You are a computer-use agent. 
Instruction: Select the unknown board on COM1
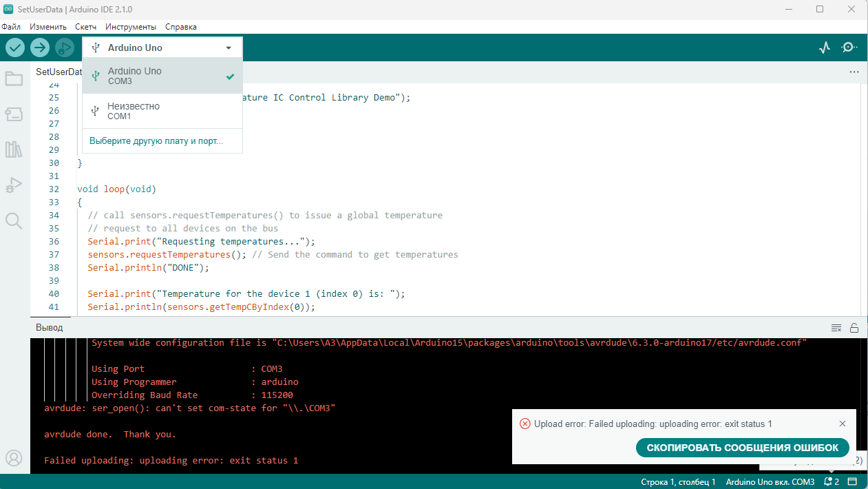162,111
